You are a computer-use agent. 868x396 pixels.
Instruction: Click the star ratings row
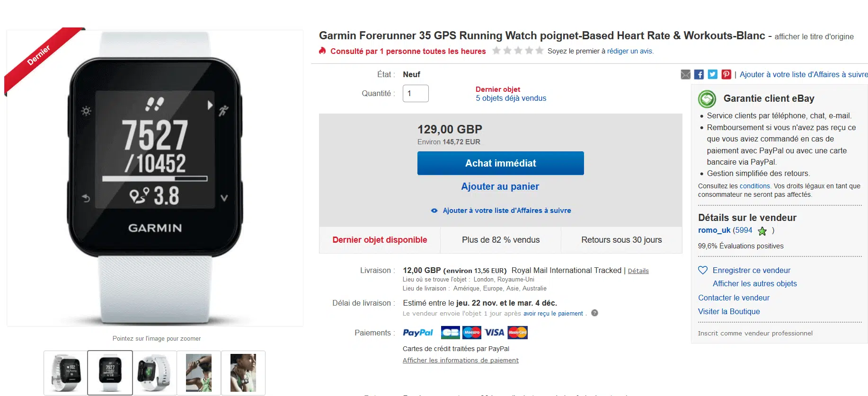(x=518, y=51)
